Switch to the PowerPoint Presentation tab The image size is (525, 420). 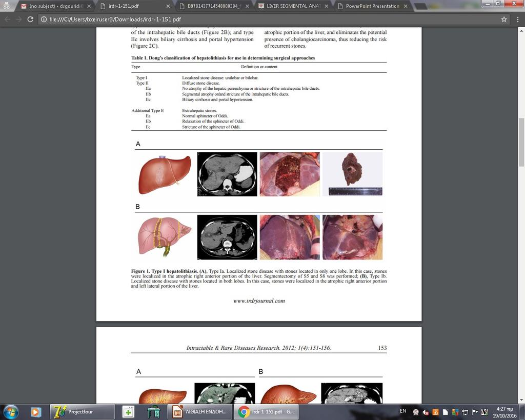372,6
